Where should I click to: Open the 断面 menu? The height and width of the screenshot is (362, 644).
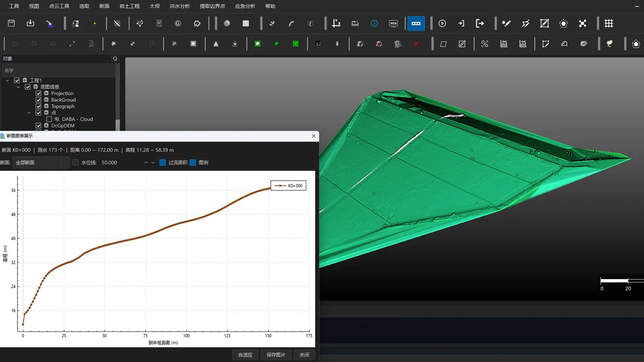[104, 6]
